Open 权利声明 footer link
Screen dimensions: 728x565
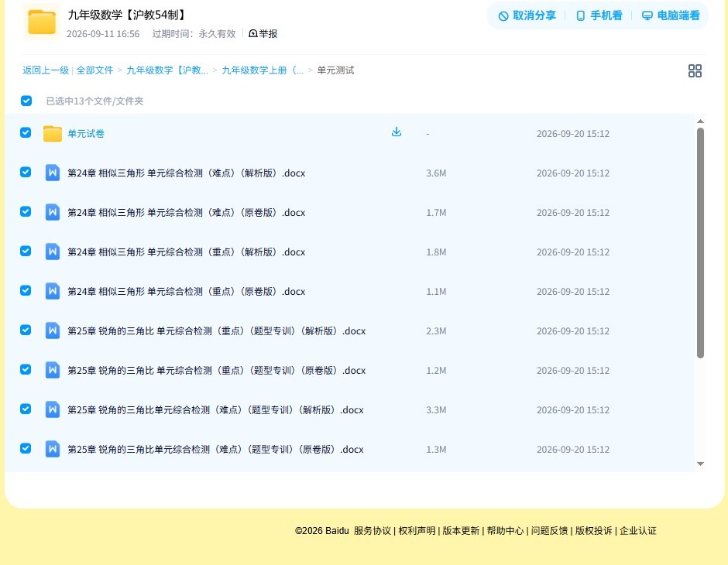coord(417,531)
